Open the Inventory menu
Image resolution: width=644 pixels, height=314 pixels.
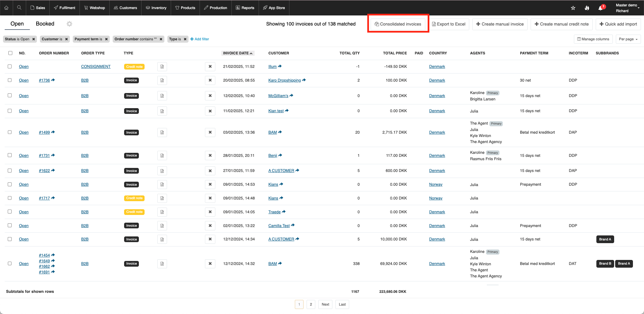[156, 8]
